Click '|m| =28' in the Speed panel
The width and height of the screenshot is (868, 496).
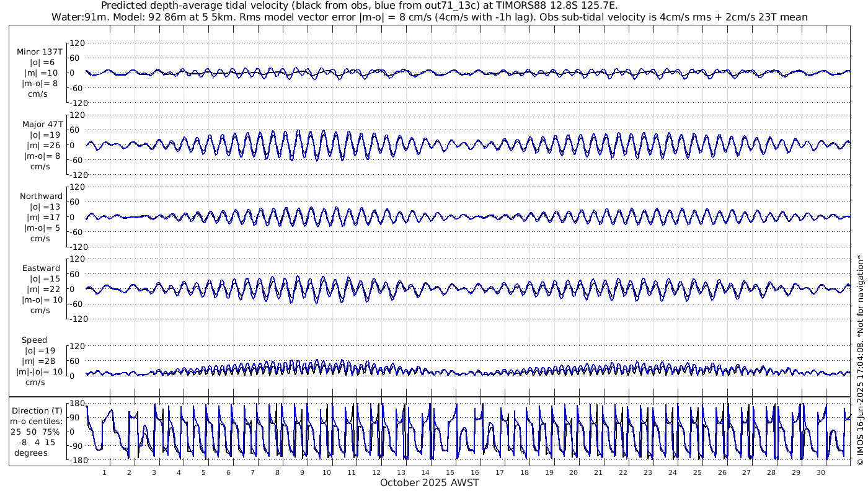tap(43, 361)
